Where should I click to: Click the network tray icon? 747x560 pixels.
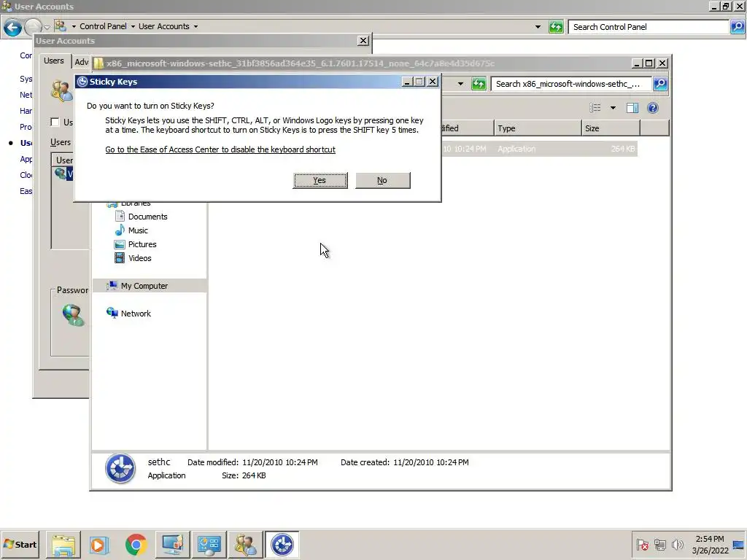(x=659, y=544)
